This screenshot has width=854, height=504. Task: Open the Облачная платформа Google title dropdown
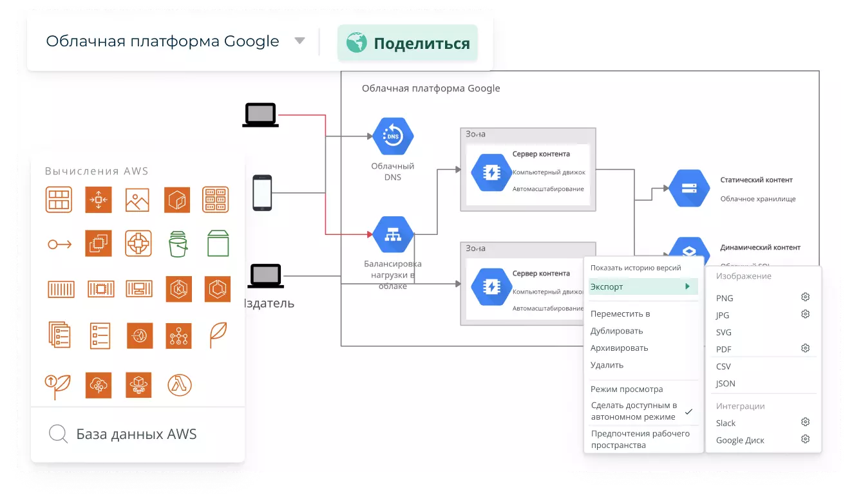(x=299, y=41)
